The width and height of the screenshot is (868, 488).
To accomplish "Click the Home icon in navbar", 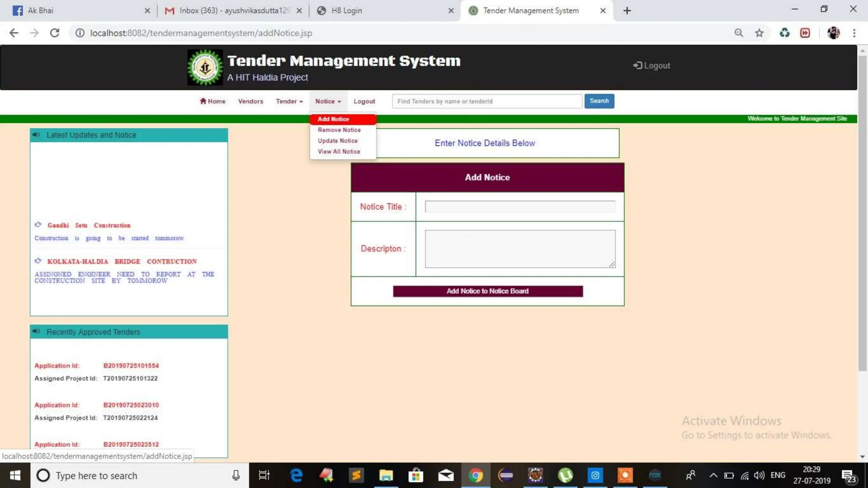I will (x=203, y=101).
